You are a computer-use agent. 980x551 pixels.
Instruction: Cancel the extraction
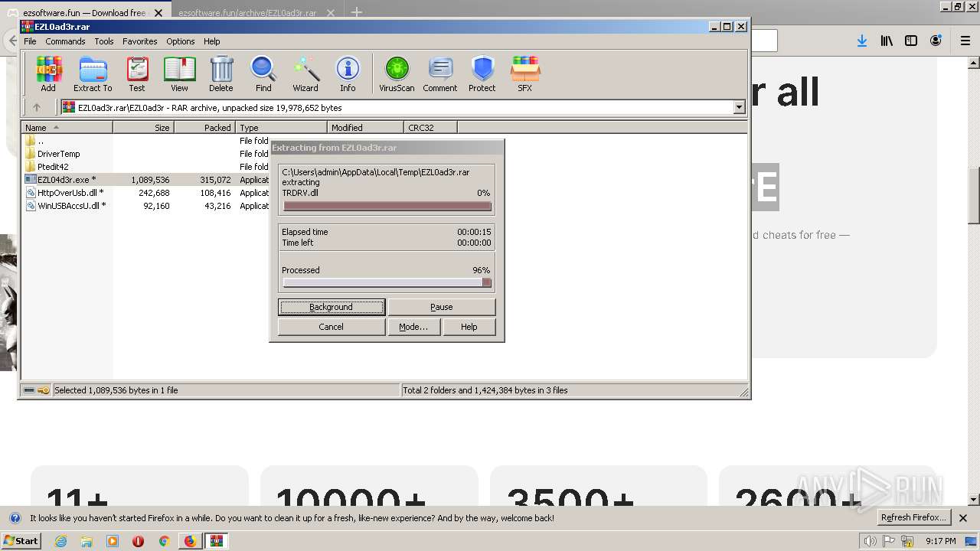(x=332, y=327)
